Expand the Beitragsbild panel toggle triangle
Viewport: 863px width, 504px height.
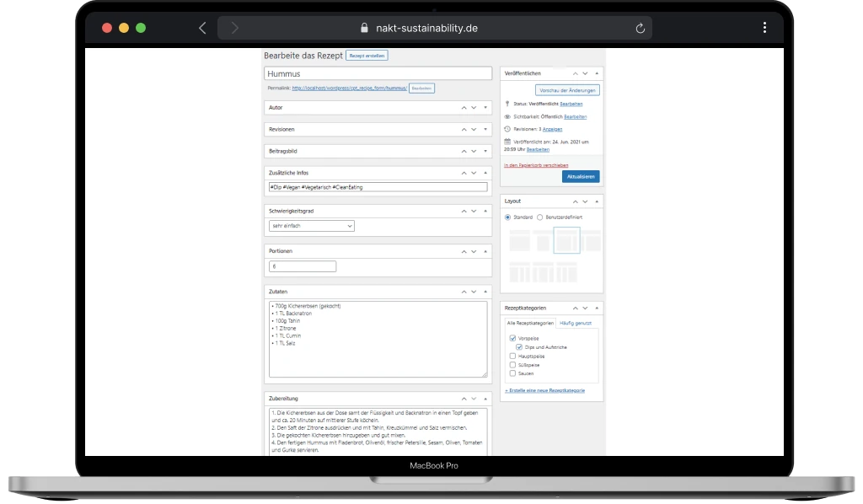[x=485, y=152]
